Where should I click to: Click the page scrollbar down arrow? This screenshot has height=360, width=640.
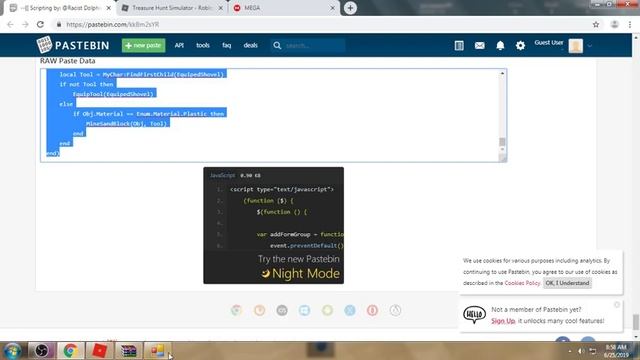pyautogui.click(x=636, y=337)
